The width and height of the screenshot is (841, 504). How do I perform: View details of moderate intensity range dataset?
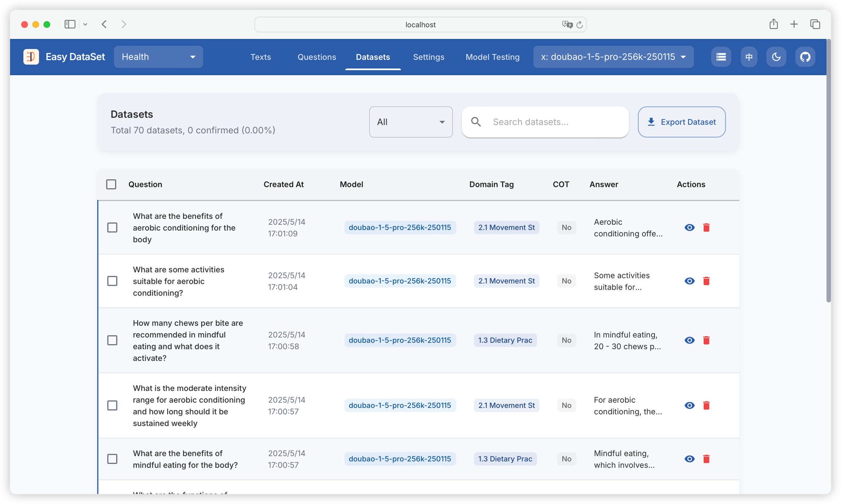point(689,405)
